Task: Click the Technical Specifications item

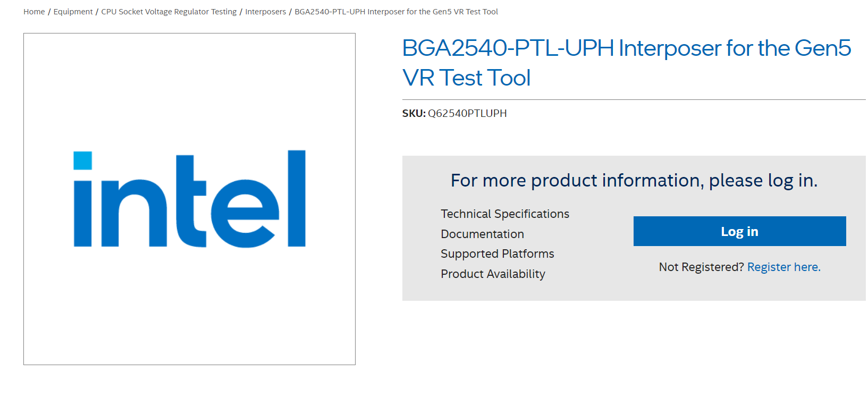Action: 505,214
